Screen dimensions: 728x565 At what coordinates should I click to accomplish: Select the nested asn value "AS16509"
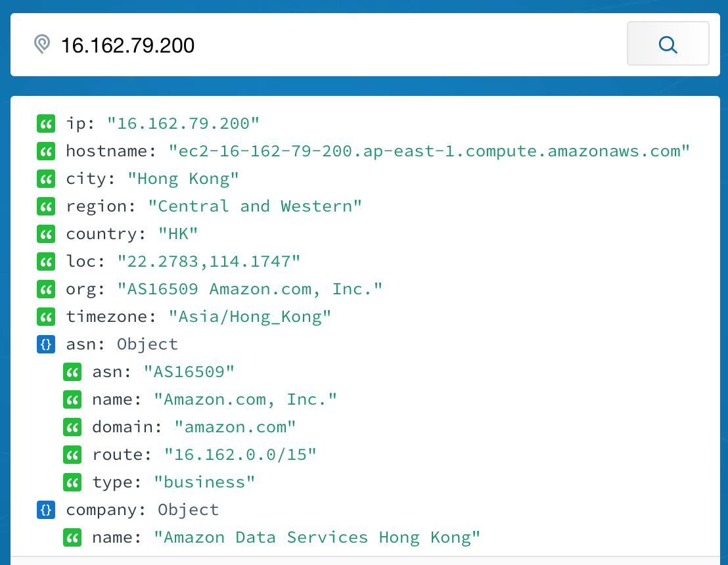pos(189,372)
